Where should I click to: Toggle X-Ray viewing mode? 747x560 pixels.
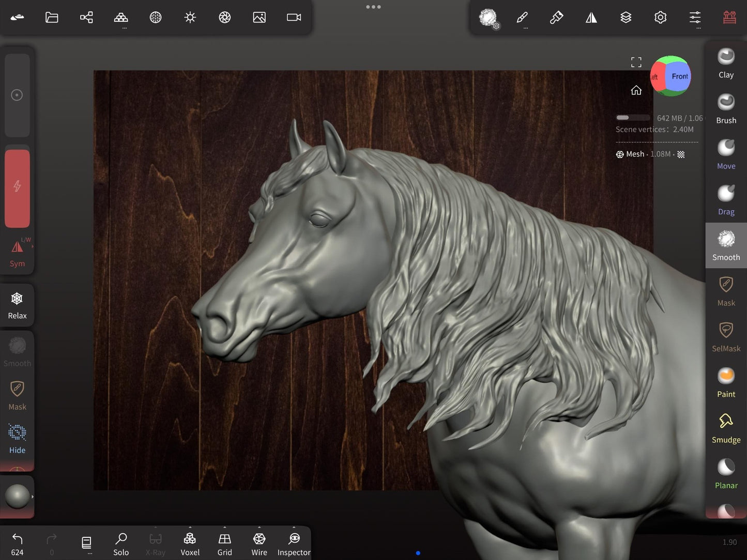point(155,543)
